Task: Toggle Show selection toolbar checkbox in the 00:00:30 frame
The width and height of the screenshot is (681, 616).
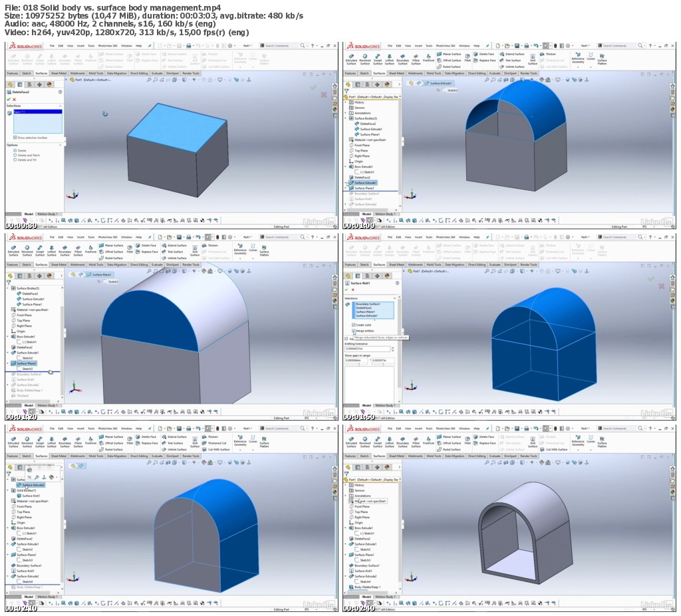Action: tap(15, 138)
